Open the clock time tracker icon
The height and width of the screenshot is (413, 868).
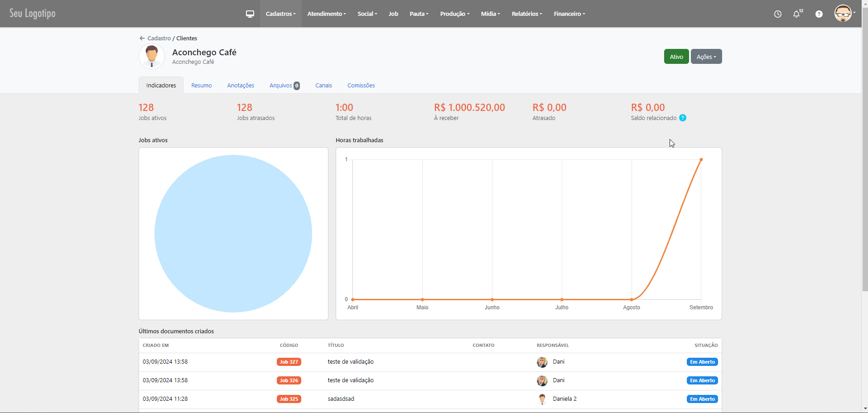tap(777, 14)
